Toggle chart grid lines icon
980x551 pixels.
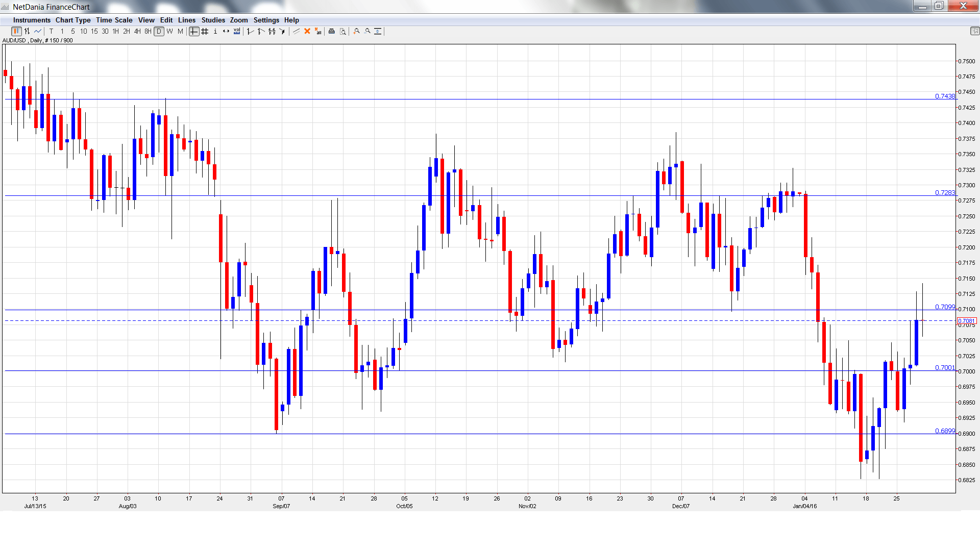[x=205, y=32]
